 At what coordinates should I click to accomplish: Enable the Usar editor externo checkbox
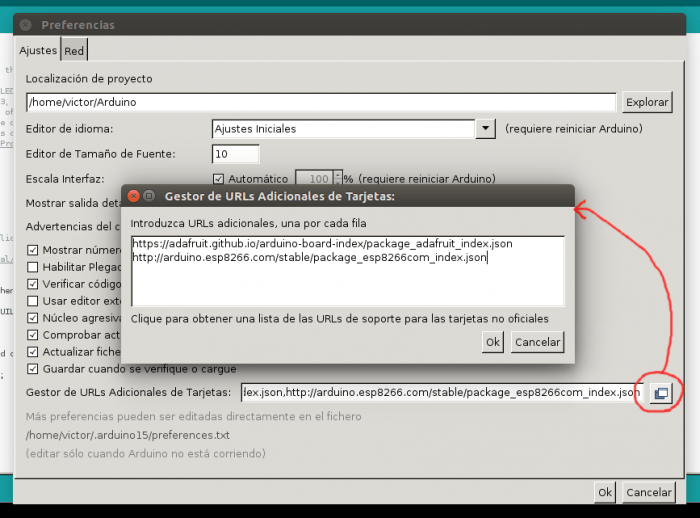point(33,301)
